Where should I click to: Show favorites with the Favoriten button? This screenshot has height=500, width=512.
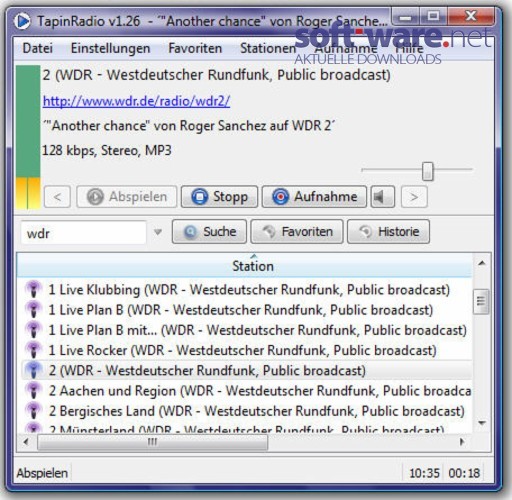click(297, 232)
